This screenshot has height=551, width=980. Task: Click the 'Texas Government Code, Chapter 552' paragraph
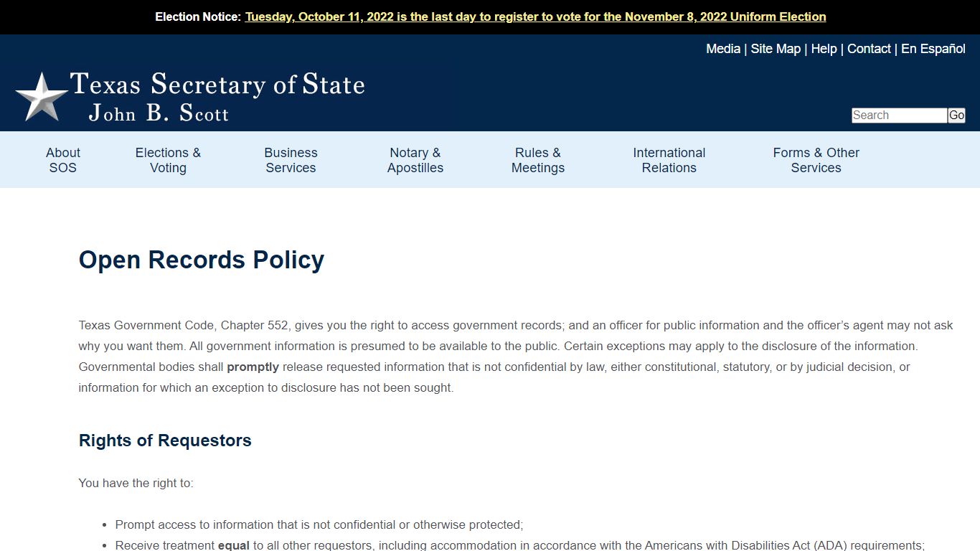tap(516, 357)
